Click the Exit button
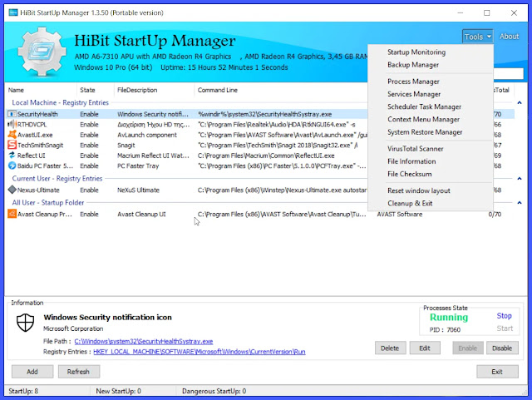Screen dimensions: 532x400 pos(497,372)
